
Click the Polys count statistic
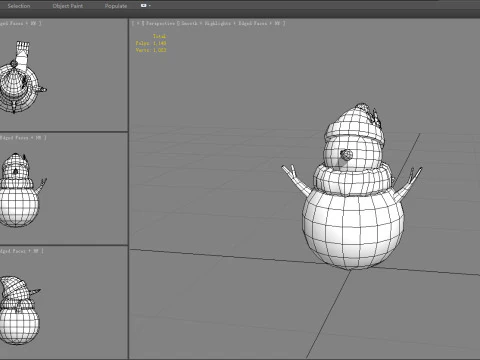tap(151, 43)
